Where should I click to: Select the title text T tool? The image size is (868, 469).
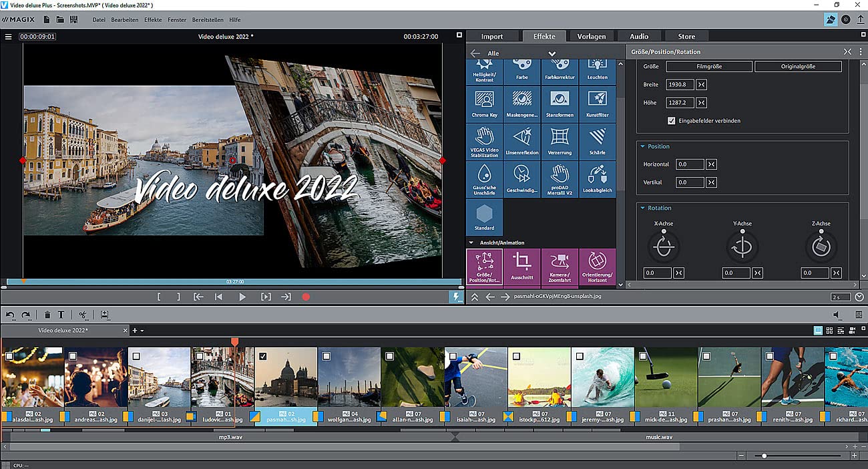(61, 315)
